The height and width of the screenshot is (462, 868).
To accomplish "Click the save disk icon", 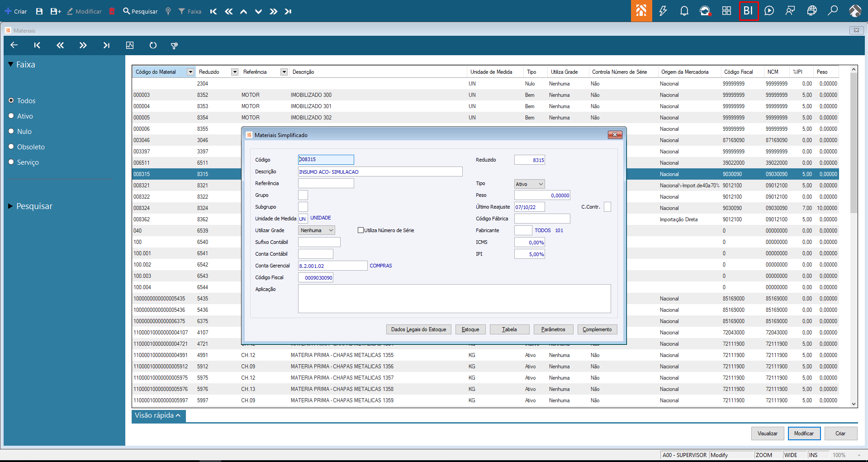I will (39, 11).
